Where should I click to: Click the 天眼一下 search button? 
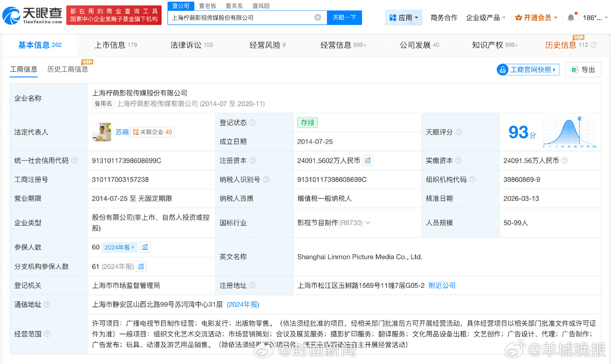(x=344, y=18)
